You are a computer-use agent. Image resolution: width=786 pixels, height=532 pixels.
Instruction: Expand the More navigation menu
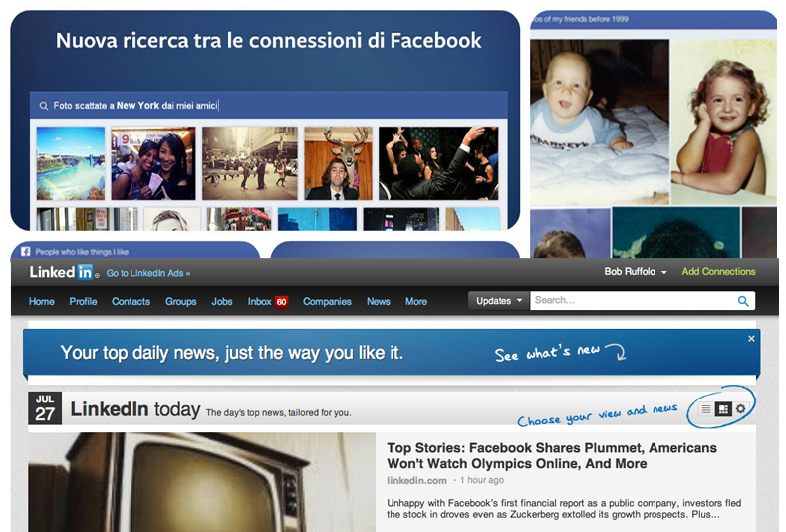point(416,301)
